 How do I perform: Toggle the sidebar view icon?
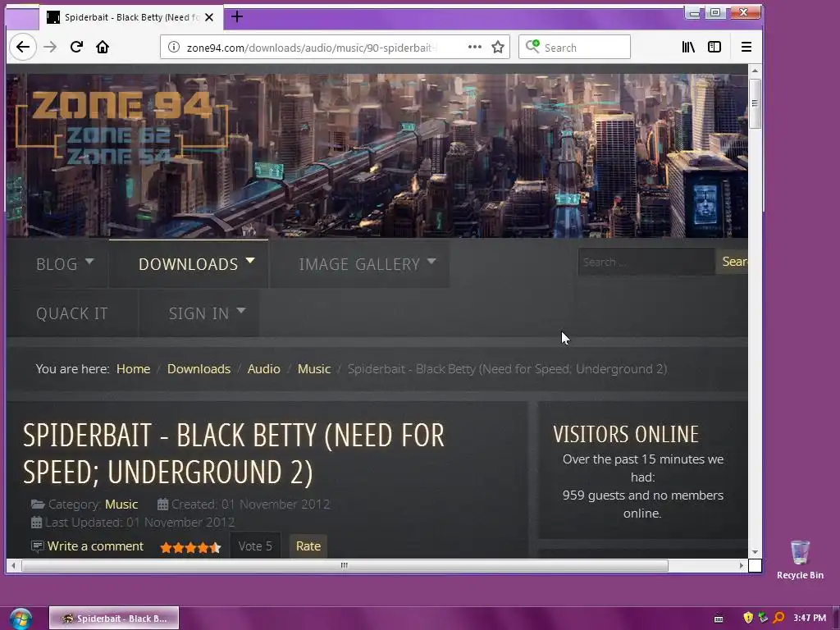714,47
